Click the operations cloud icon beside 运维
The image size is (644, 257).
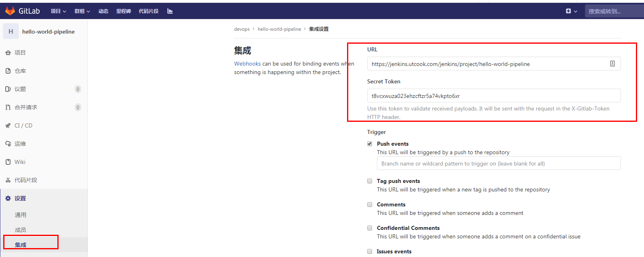[8, 144]
